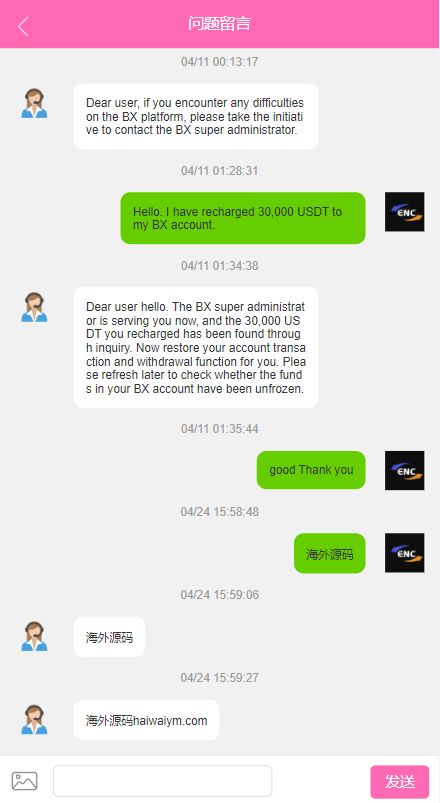Select the green 海外源码 bubble
This screenshot has width=440, height=803.
330,554
